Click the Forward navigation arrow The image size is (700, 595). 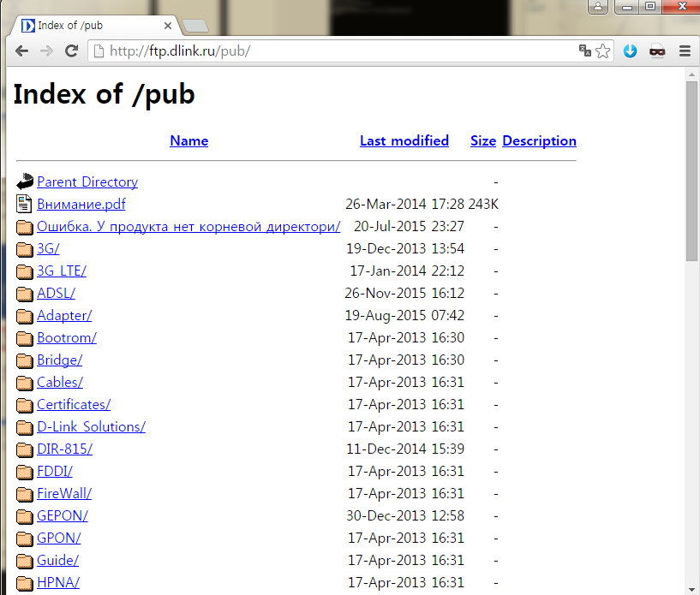(46, 51)
